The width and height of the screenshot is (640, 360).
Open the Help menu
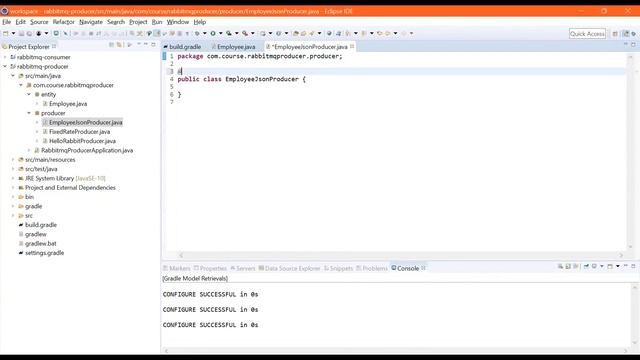coord(200,22)
